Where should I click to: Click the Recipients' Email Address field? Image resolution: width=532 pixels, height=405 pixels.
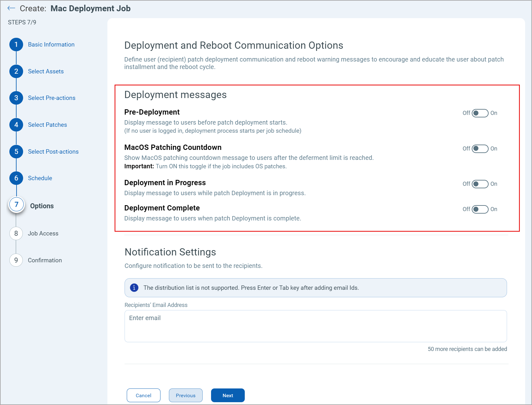pyautogui.click(x=315, y=326)
